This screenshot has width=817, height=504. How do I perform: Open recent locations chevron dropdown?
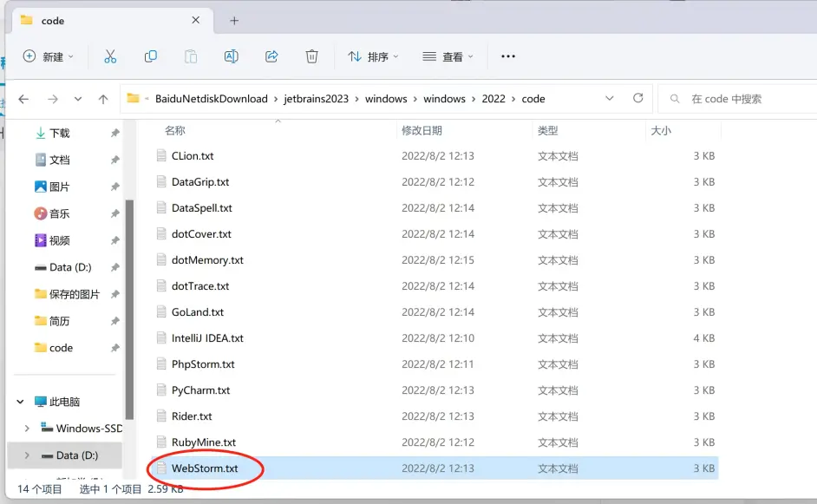tap(78, 99)
